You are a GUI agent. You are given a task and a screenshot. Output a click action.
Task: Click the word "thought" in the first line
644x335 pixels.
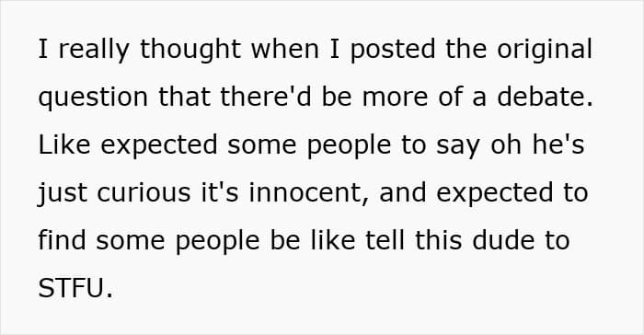click(x=190, y=50)
